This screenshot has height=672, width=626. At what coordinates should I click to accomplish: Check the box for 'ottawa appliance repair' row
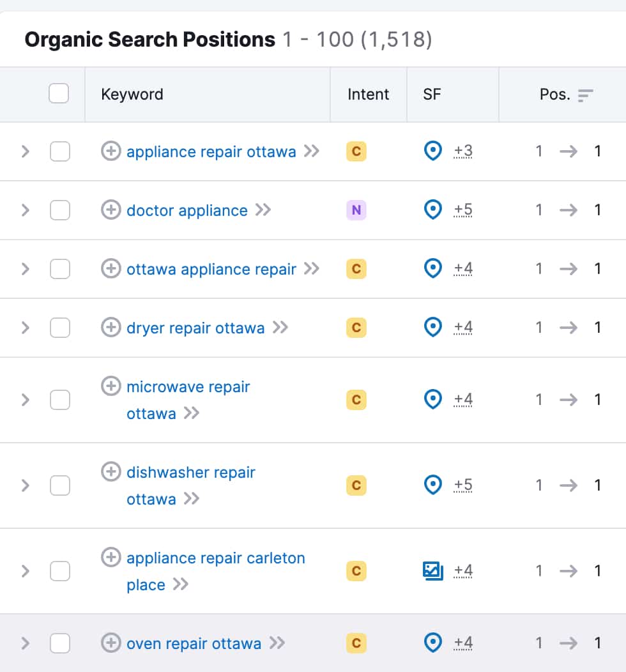60,269
